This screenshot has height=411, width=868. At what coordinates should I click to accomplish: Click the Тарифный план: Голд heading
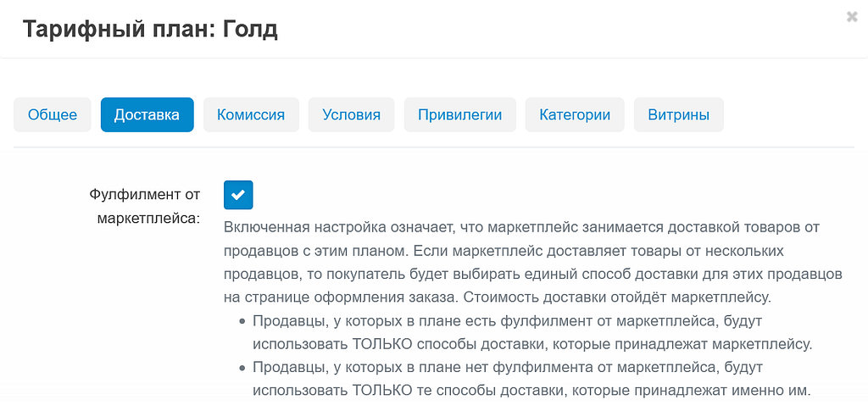pos(150,30)
